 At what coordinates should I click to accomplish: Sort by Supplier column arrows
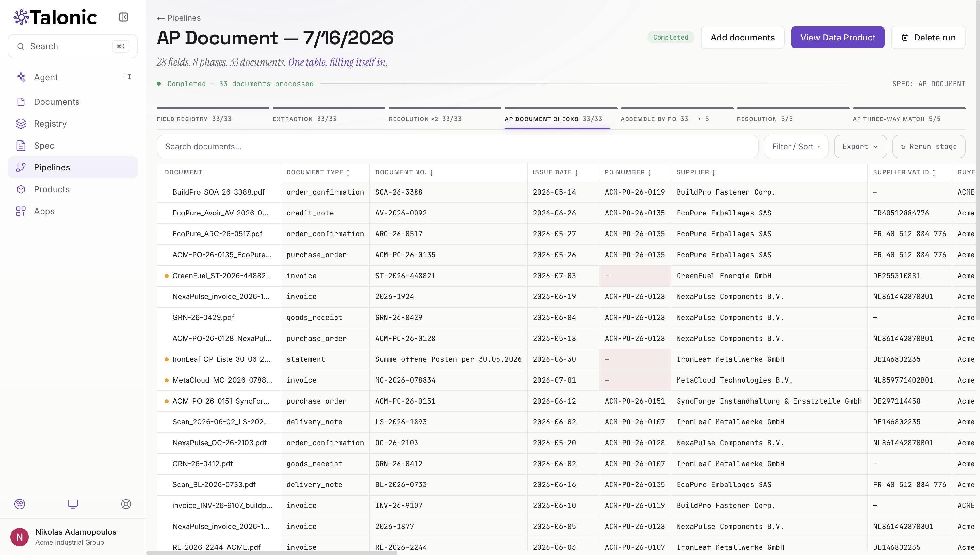click(x=713, y=173)
